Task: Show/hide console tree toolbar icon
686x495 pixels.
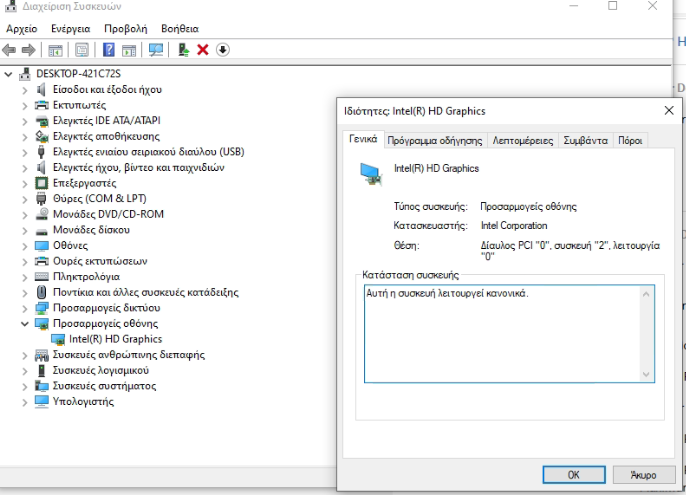Action: [56, 50]
